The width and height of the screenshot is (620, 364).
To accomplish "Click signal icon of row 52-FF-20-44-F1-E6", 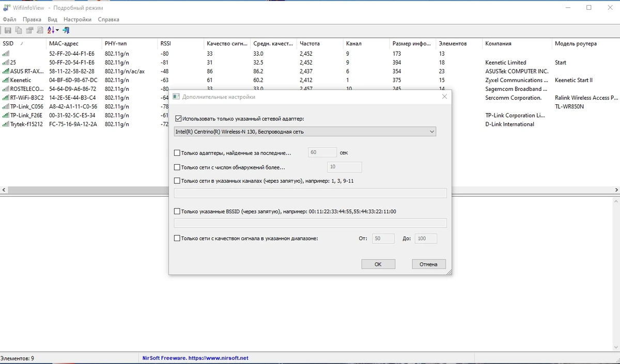I will point(6,54).
